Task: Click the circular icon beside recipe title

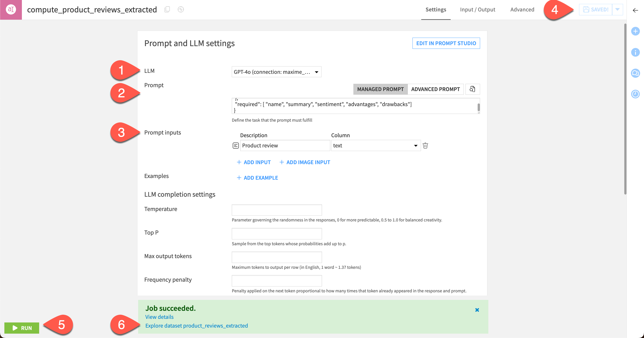Action: (x=181, y=9)
